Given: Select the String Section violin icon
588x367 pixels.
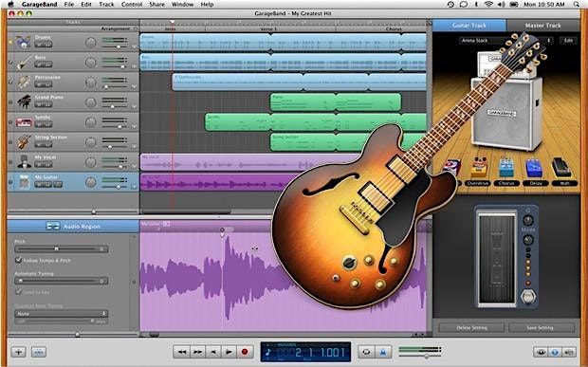Looking at the screenshot, I should 24,142.
